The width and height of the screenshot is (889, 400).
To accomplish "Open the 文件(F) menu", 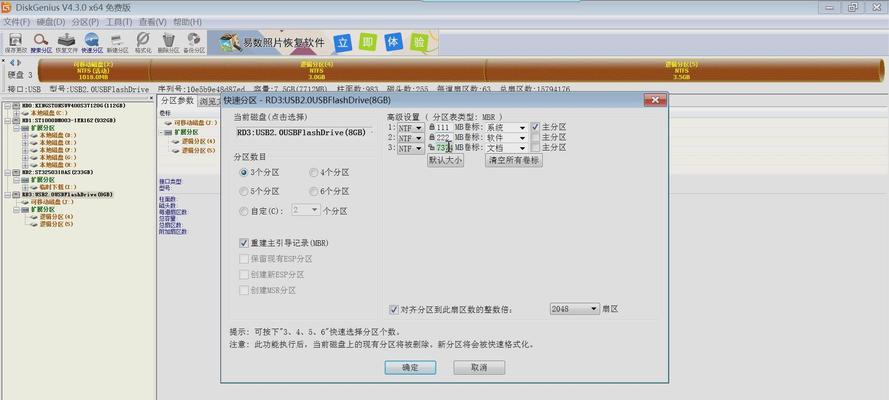I will (17, 22).
